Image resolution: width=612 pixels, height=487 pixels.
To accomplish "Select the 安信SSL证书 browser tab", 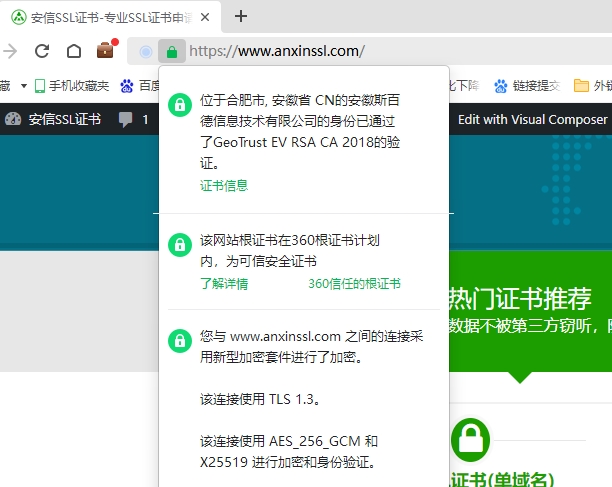I will [110, 17].
